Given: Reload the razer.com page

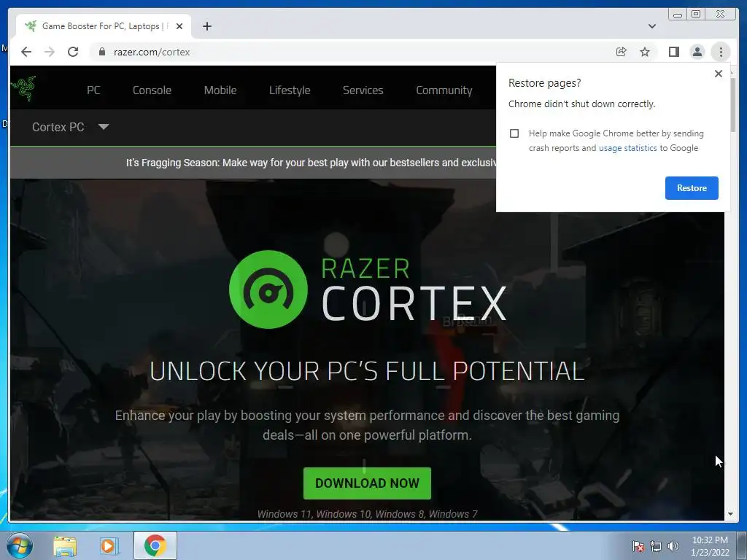Looking at the screenshot, I should [73, 52].
